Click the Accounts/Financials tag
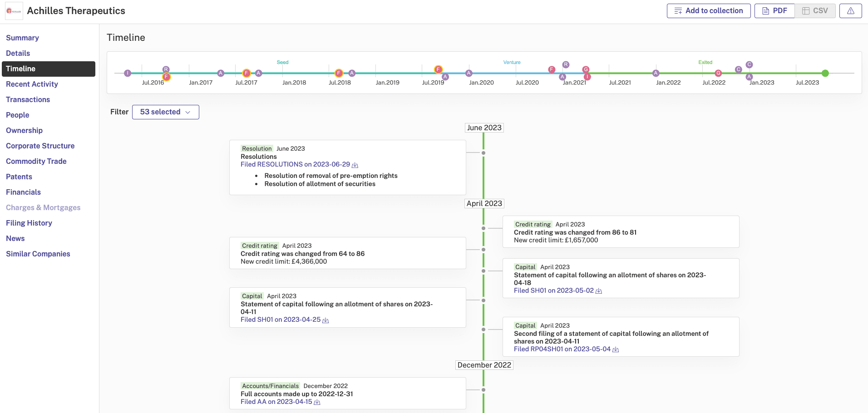The width and height of the screenshot is (868, 413). coord(270,386)
